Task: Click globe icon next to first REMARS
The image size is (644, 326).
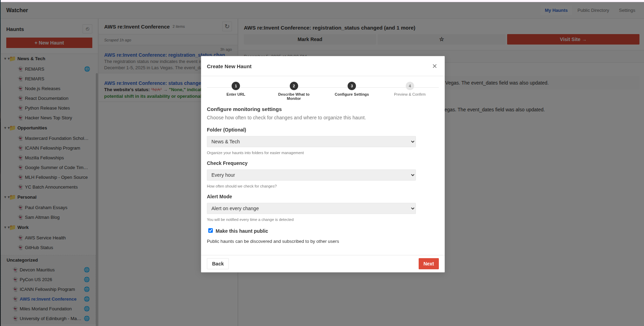Action: [x=87, y=69]
